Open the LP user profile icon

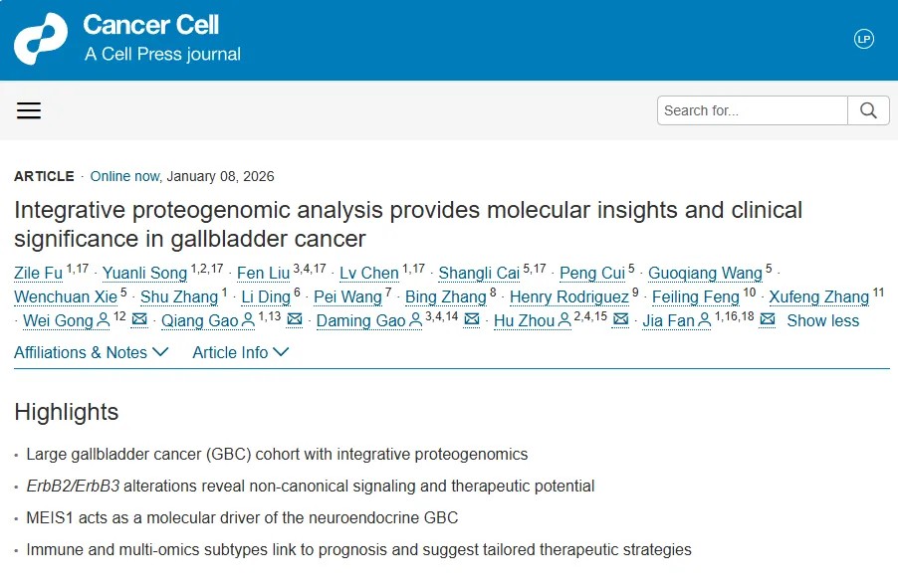click(x=863, y=39)
